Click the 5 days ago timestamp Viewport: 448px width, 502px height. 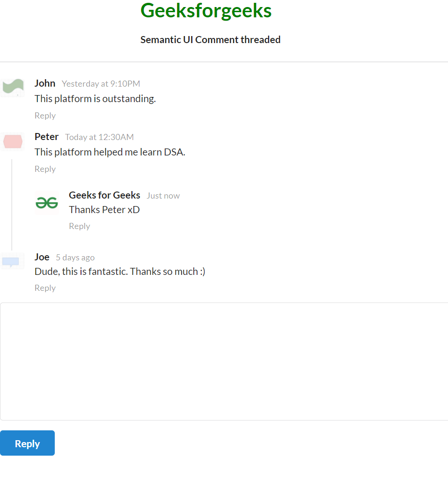click(75, 258)
